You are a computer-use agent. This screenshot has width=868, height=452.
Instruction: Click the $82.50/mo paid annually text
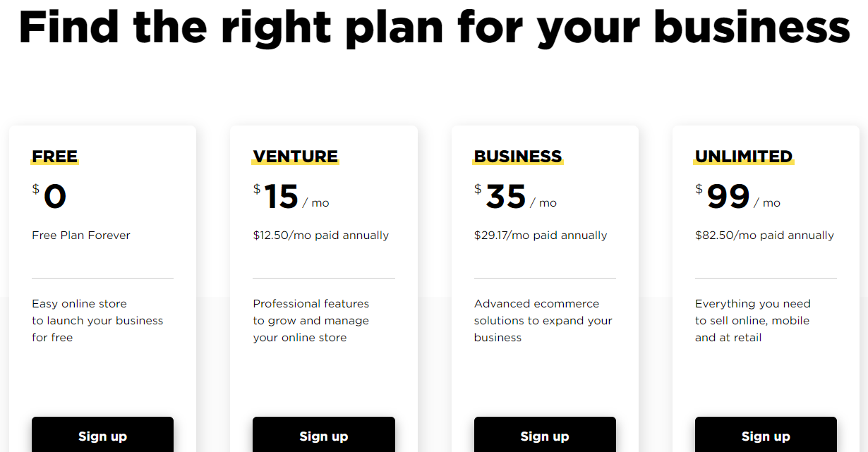coord(765,236)
